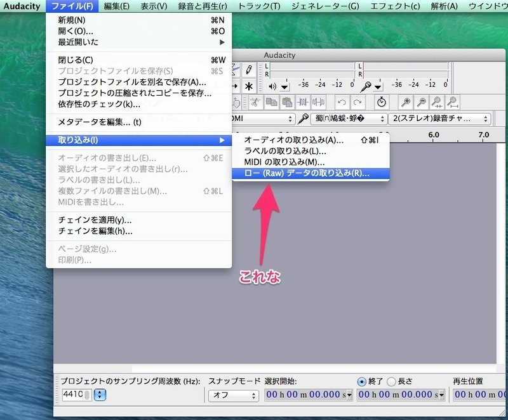508x420 pixels.
Task: Expand 最近開いた submenu
Action: pyautogui.click(x=139, y=42)
